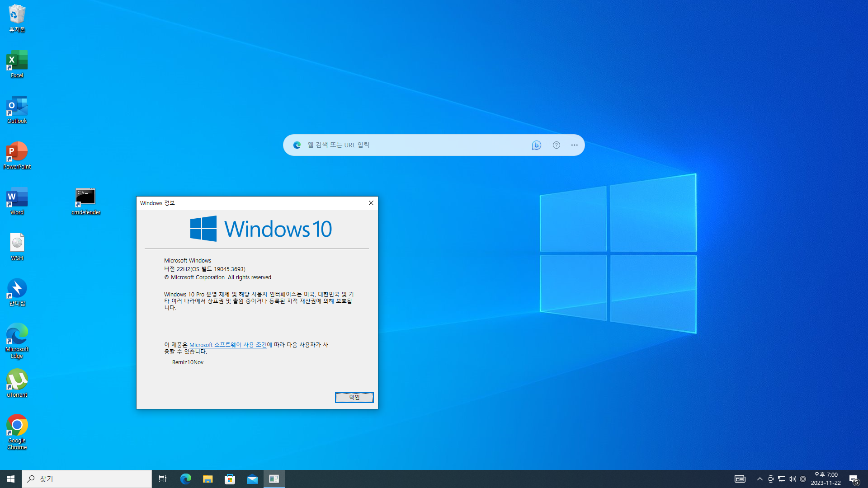Select the cmdefender shortcut icon

coord(86,201)
